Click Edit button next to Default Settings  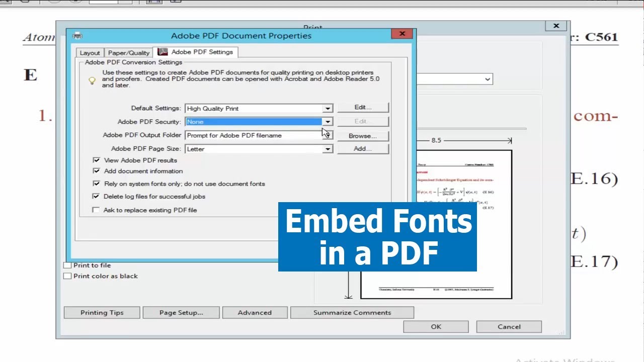tap(363, 108)
